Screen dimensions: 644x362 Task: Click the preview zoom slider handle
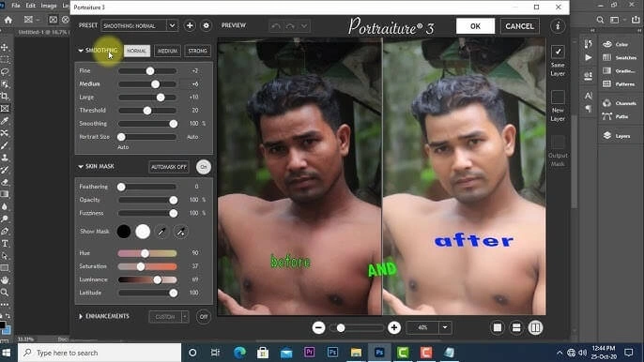(x=341, y=327)
